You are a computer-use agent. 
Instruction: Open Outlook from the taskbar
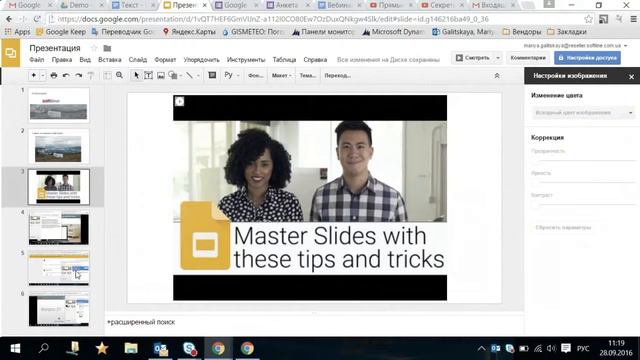tap(161, 348)
